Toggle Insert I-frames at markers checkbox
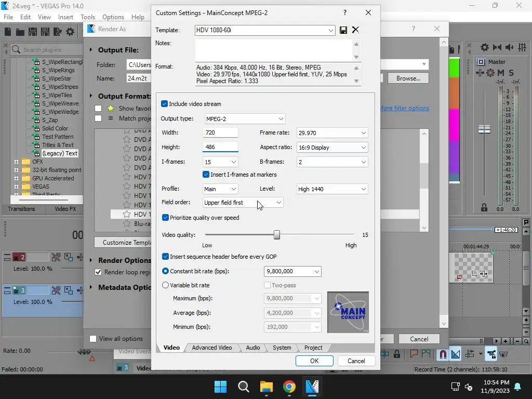 point(206,175)
